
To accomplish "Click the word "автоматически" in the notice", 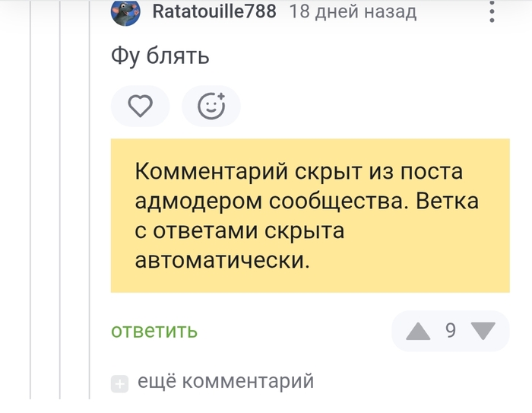I will 223,259.
